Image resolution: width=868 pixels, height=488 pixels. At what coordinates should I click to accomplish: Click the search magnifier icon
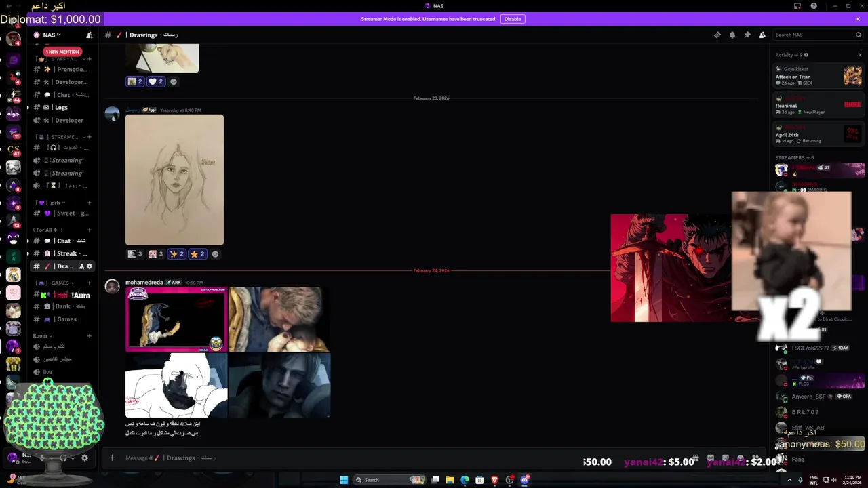click(x=859, y=35)
